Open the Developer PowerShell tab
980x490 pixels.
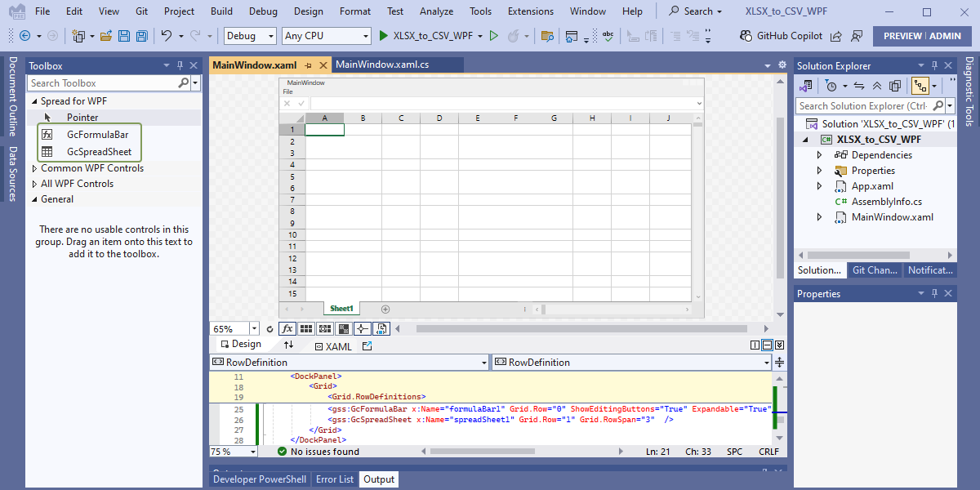coord(260,479)
